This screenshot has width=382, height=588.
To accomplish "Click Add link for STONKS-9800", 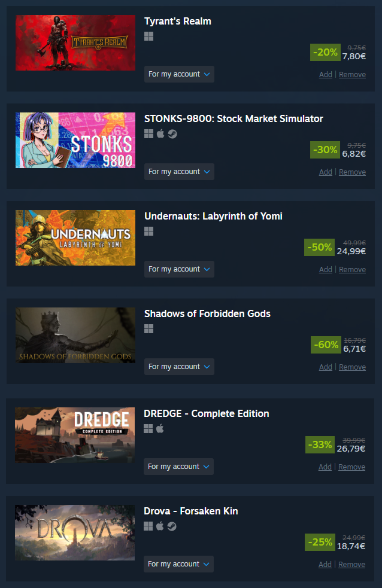I will 325,172.
